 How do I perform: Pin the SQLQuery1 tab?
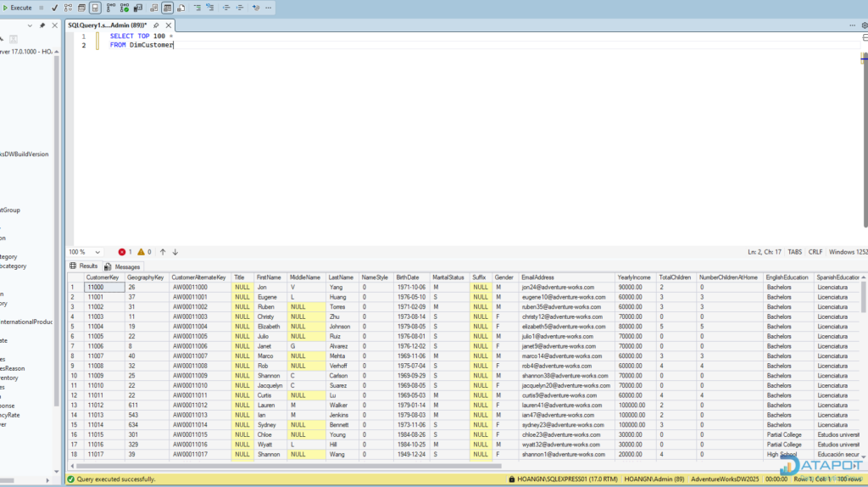click(156, 25)
